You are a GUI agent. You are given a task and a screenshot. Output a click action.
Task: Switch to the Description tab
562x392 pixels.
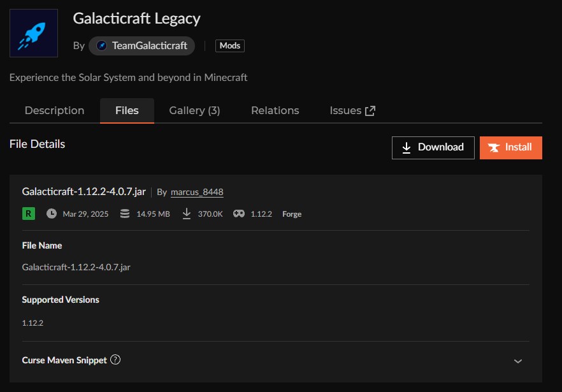pyautogui.click(x=54, y=110)
